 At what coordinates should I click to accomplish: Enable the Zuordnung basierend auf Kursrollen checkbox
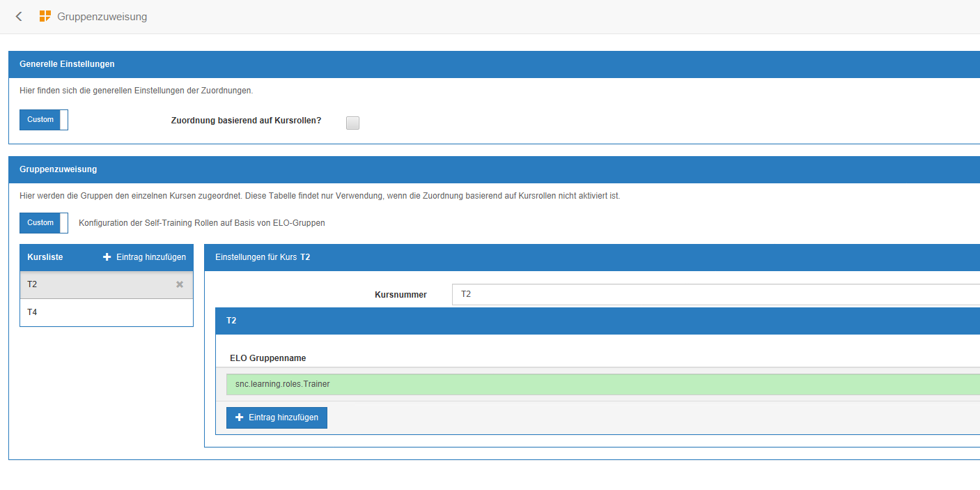click(x=353, y=123)
